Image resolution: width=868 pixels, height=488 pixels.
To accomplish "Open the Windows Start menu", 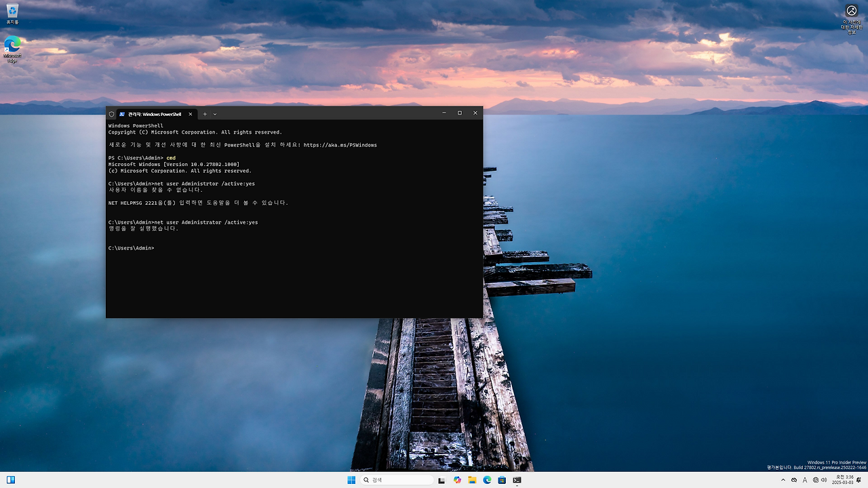I will click(x=351, y=480).
